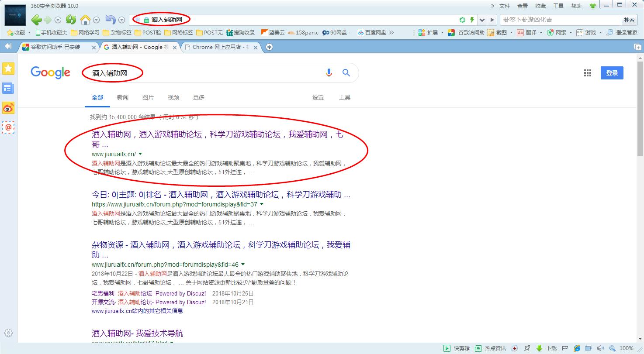Open the 查看 menu
The height and width of the screenshot is (354, 644).
coord(523,6)
